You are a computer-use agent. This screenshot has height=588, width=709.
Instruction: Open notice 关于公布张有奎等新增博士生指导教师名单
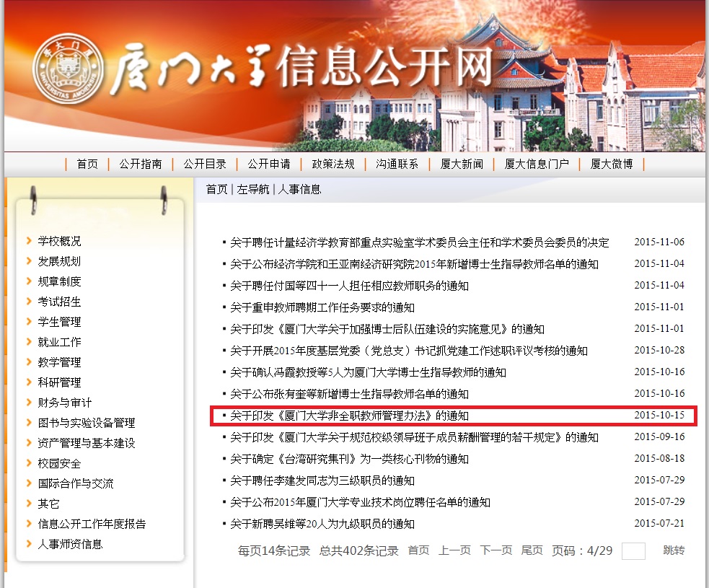pyautogui.click(x=349, y=395)
